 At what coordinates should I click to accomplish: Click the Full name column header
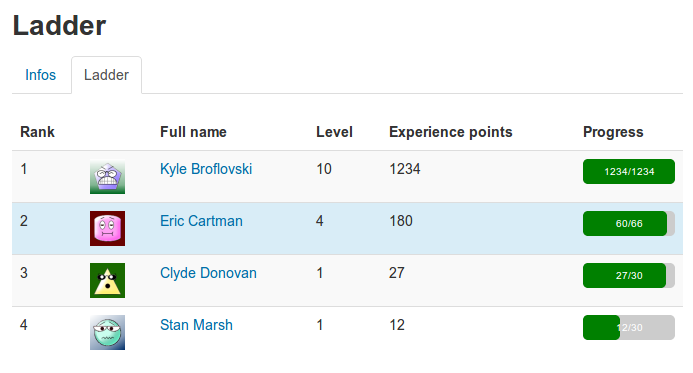tap(193, 132)
